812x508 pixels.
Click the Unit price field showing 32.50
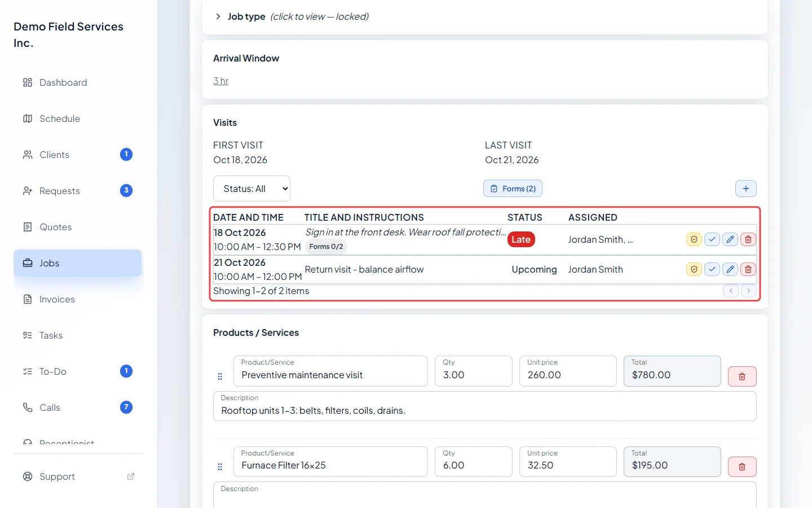568,462
